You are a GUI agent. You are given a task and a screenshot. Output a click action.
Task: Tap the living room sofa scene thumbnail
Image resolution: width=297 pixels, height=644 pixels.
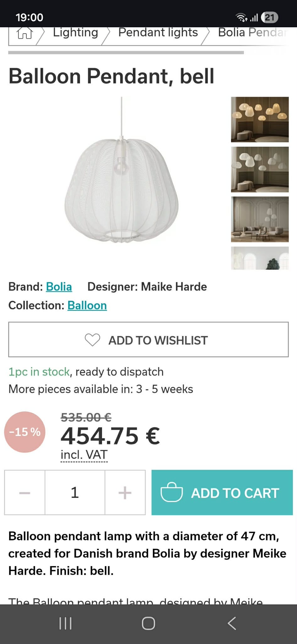pos(259,220)
